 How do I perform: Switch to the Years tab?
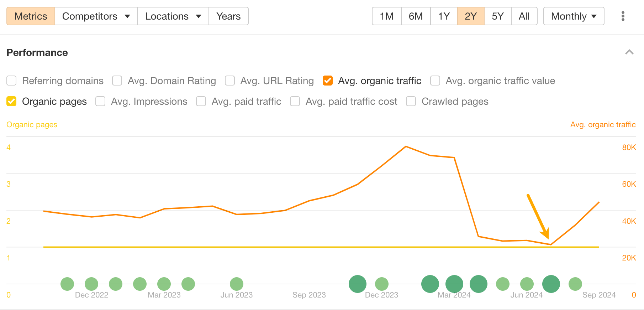[228, 16]
